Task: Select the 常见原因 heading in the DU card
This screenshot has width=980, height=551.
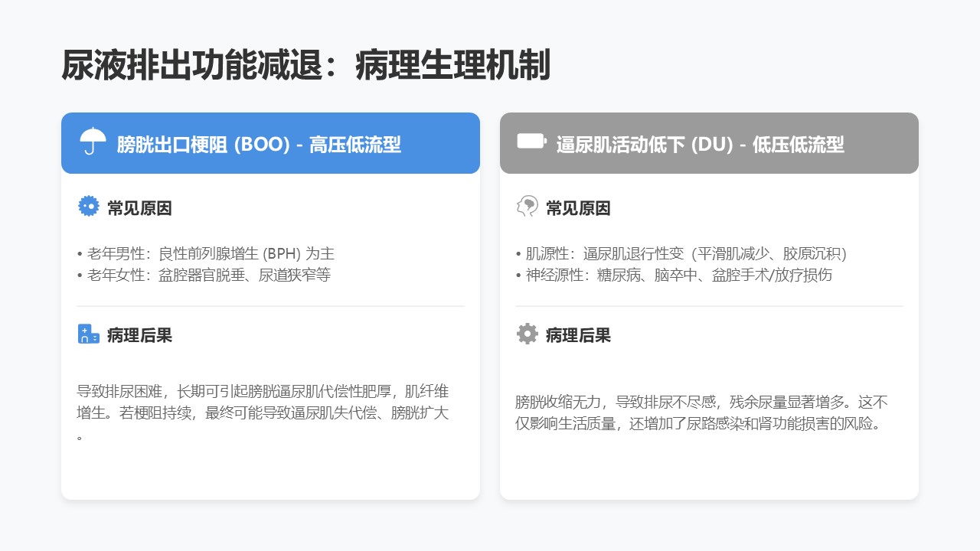Action: pos(578,208)
